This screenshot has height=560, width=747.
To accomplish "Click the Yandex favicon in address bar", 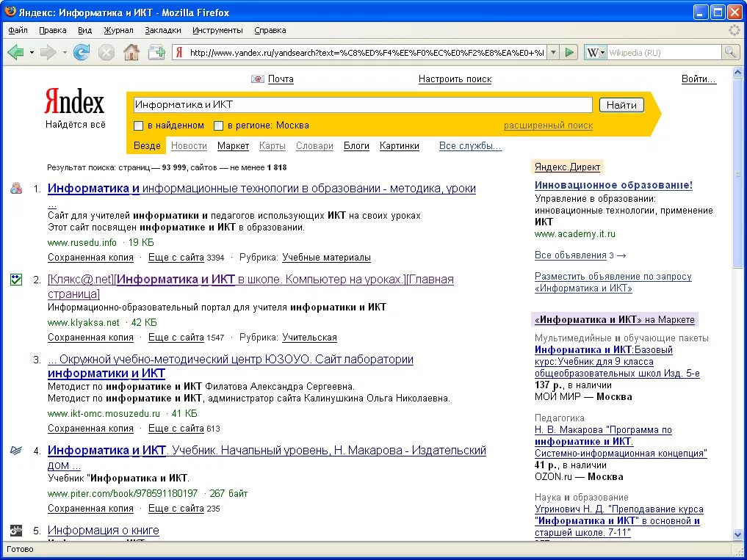I will tap(180, 52).
